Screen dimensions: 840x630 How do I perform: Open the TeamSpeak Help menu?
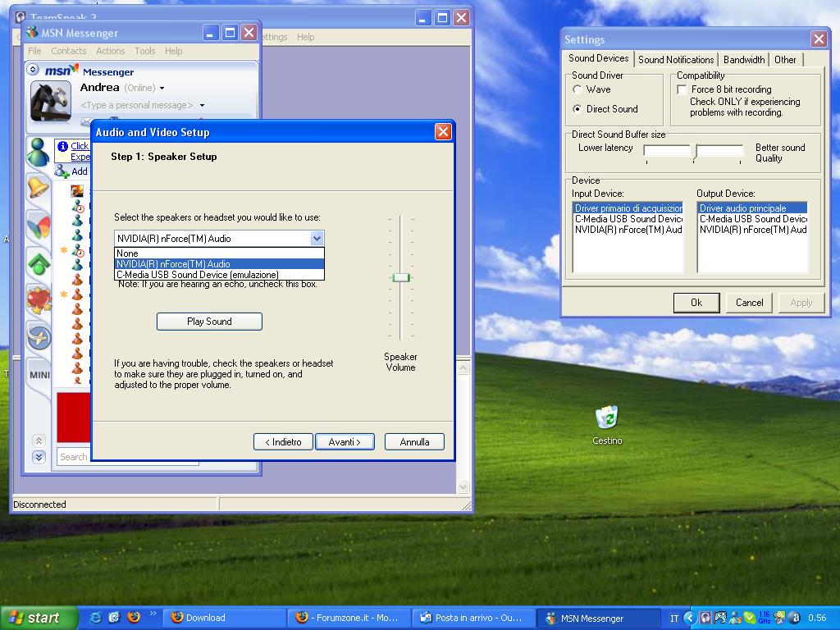(305, 37)
